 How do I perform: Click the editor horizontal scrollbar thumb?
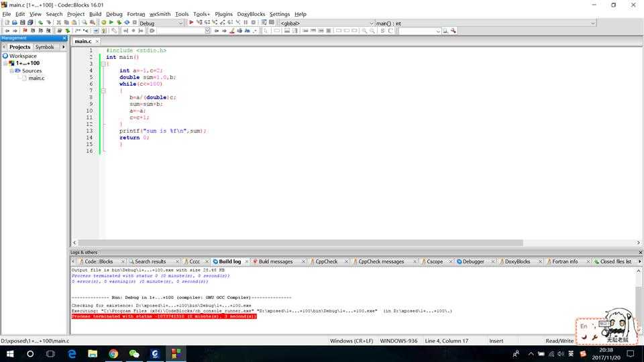pyautogui.click(x=301, y=243)
